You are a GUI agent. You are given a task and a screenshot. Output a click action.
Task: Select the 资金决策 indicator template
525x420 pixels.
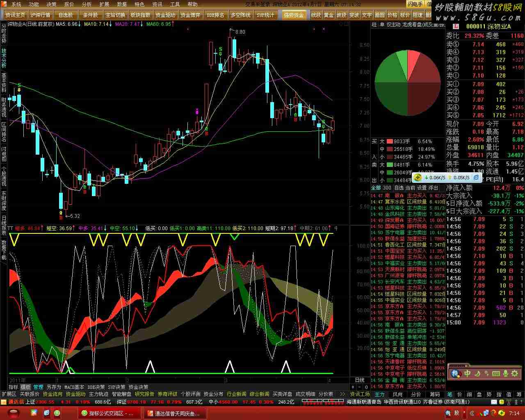[x=138, y=387]
